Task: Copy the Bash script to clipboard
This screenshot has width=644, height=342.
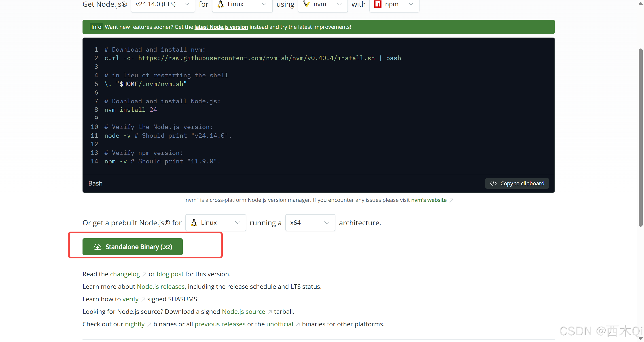Action: [517, 183]
